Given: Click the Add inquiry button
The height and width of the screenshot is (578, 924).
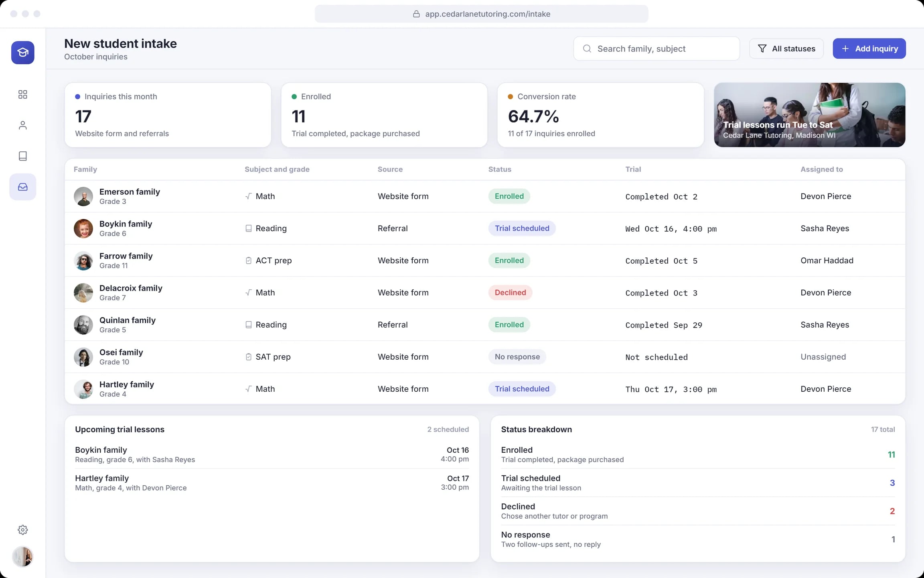Looking at the screenshot, I should 869,49.
